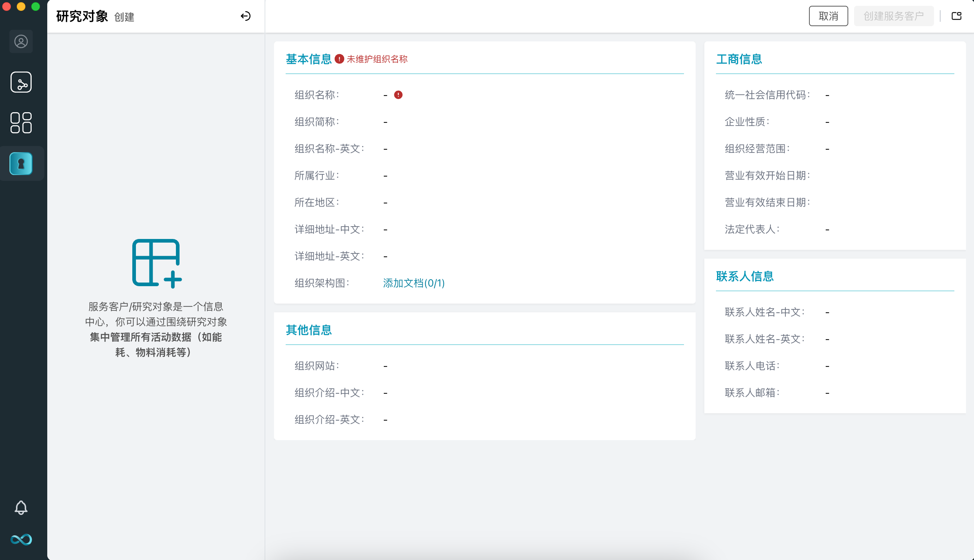Click the 基本信息 section heading
974x560 pixels.
(x=308, y=59)
